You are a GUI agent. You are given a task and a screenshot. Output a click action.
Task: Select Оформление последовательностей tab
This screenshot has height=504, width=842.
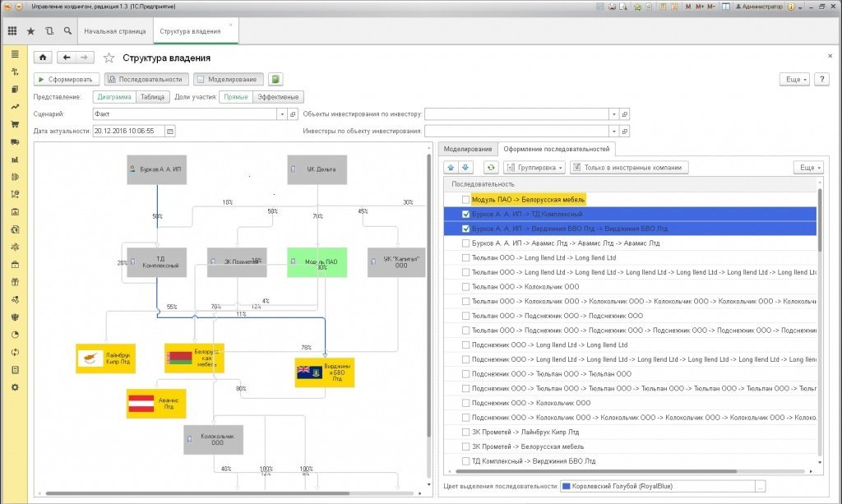coord(557,149)
